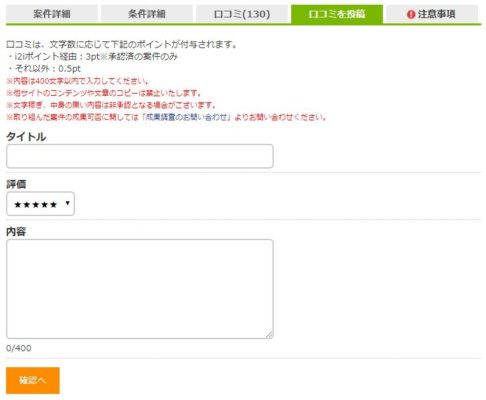486x400 pixels.
Task: Open the 注意事項 tab
Action: coord(432,14)
